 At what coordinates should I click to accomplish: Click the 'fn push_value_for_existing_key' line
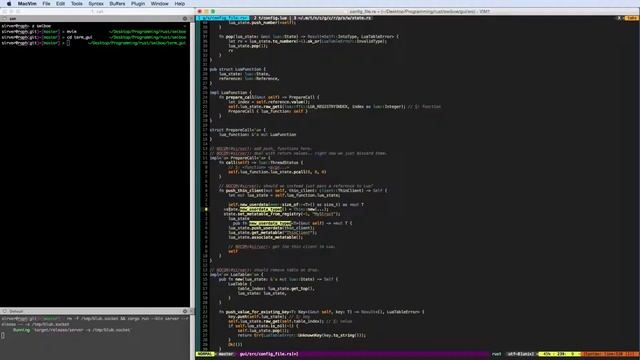(x=322, y=312)
